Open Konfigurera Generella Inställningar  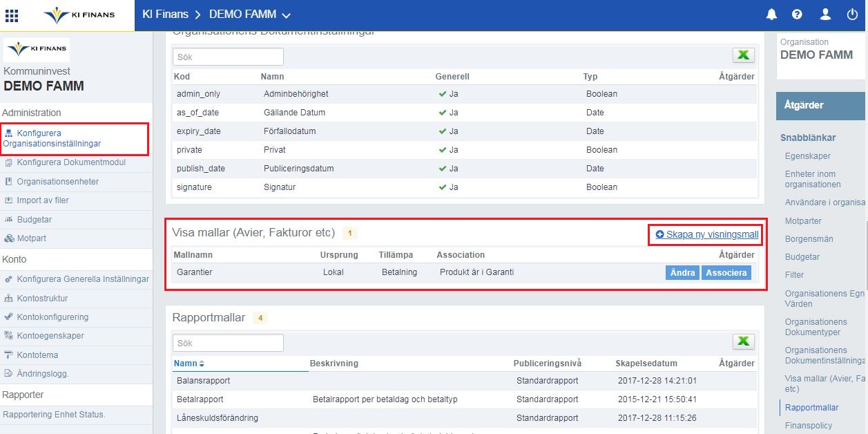[83, 279]
